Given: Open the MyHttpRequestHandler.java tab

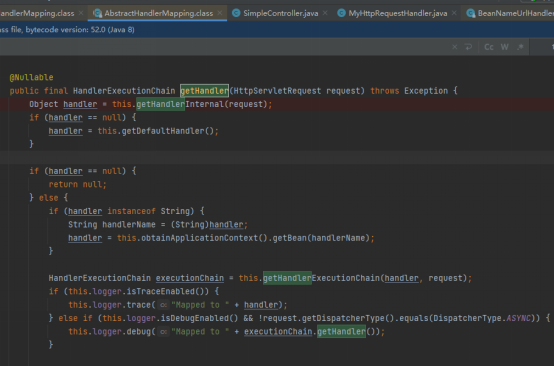Looking at the screenshot, I should 397,13.
